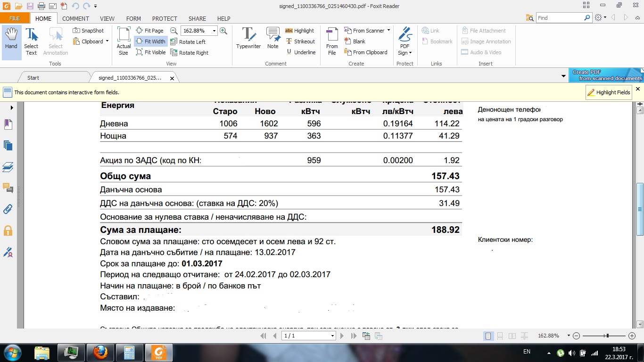The width and height of the screenshot is (644, 362).
Task: Click the Highlight text button
Action: tap(300, 31)
